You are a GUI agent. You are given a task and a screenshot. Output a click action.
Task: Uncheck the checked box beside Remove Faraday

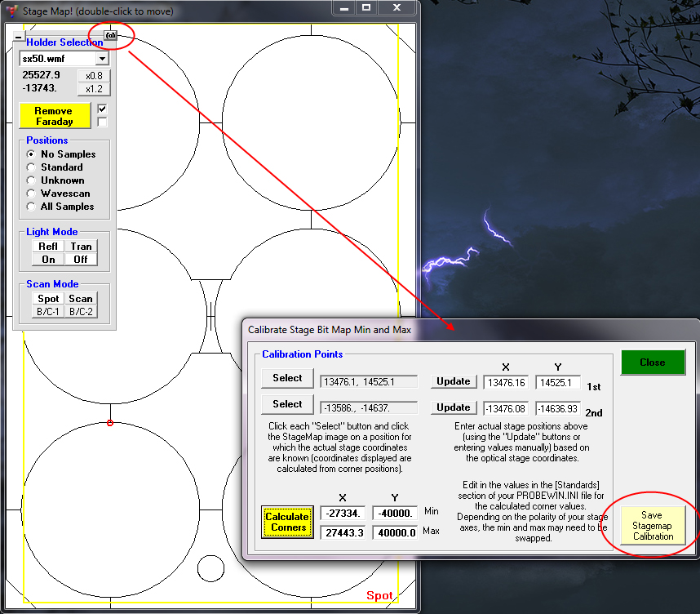[102, 109]
